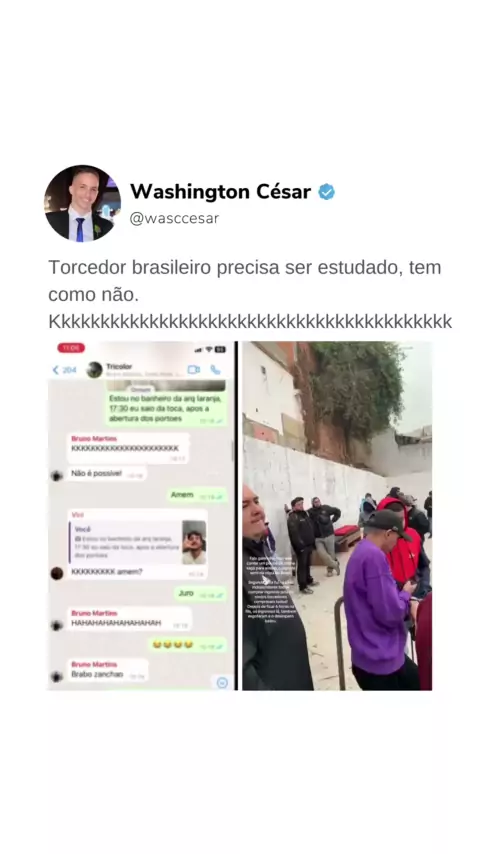Tap the Juro message bubble

[x=200, y=594]
